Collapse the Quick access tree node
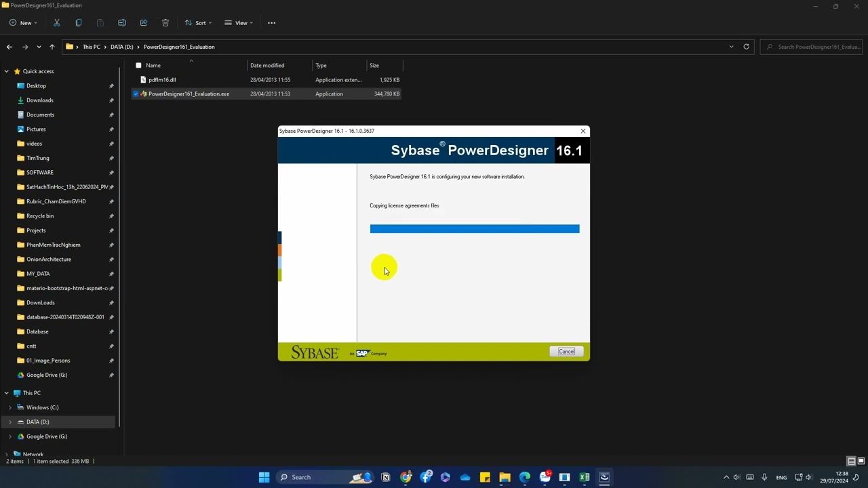868x488 pixels. (7, 71)
